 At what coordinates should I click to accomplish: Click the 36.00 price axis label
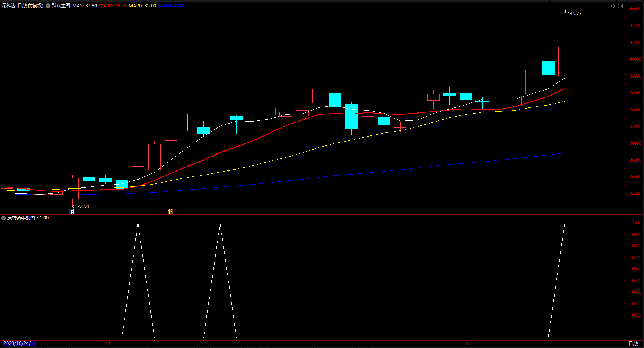635,93
